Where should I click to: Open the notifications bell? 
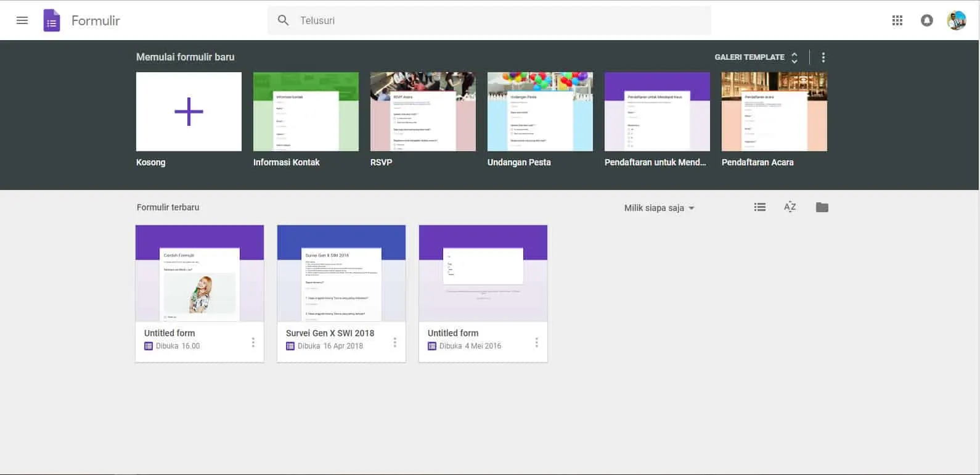(x=926, y=20)
